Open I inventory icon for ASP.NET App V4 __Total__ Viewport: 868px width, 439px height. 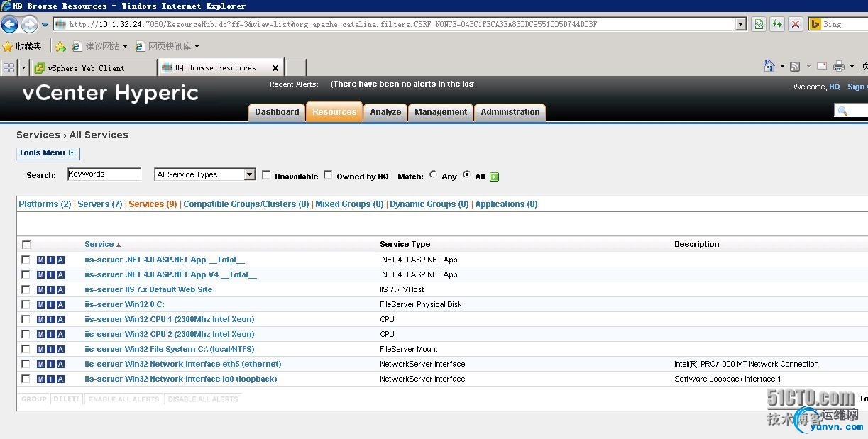click(x=50, y=274)
